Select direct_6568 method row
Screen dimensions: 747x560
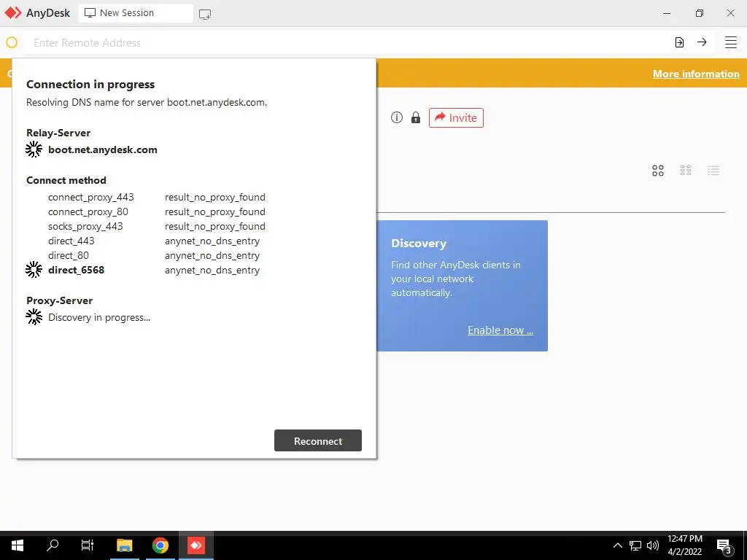coord(154,270)
